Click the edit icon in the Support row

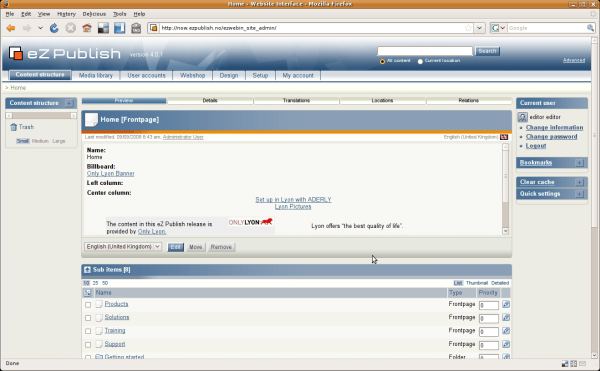506,344
